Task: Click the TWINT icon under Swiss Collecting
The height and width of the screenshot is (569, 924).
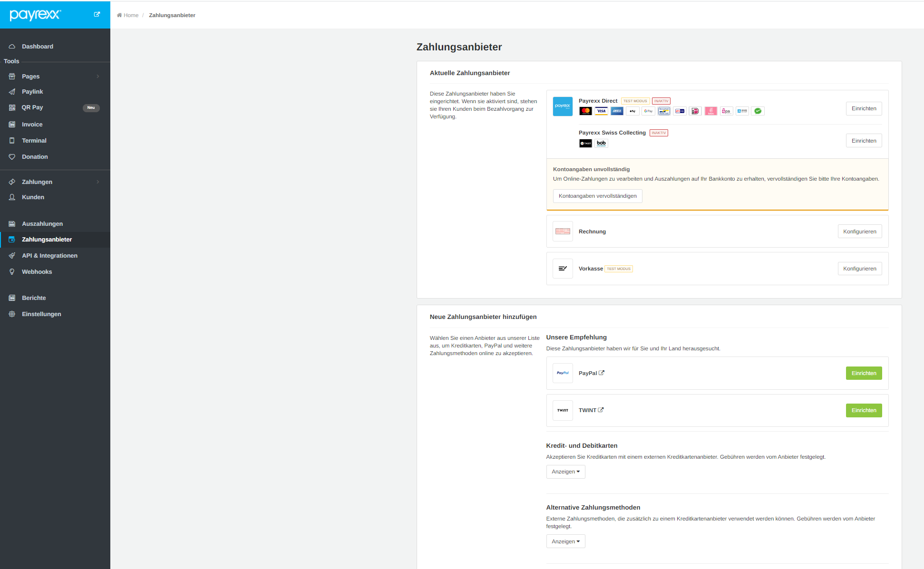Action: (x=585, y=143)
